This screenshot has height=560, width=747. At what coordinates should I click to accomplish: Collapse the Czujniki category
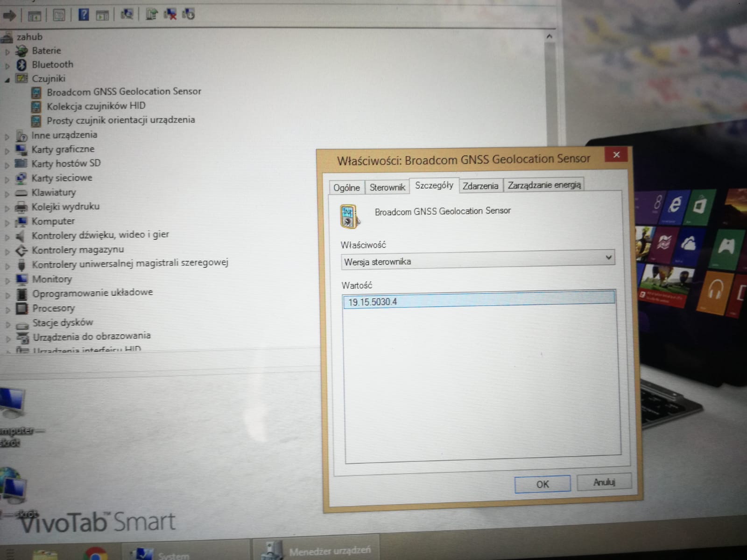(x=7, y=80)
